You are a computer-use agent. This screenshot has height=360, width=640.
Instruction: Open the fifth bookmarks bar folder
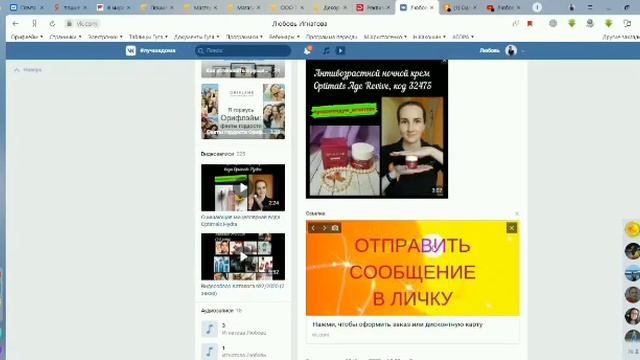197,37
